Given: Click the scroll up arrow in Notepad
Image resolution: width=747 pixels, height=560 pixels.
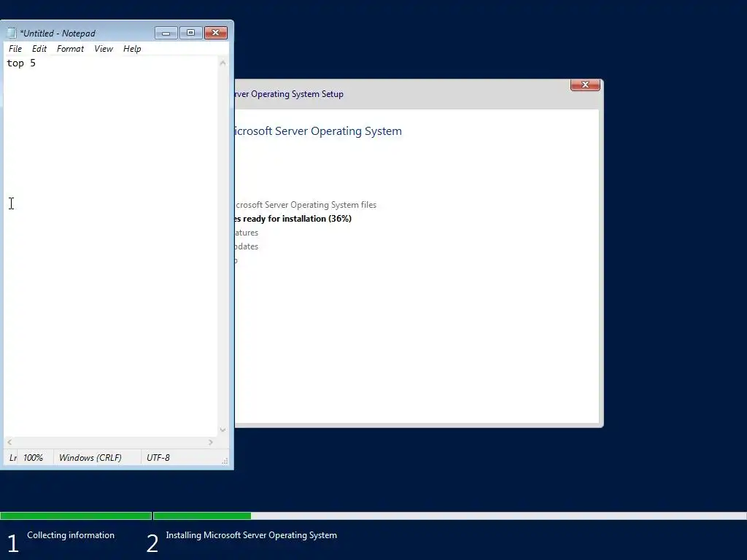Looking at the screenshot, I should pos(222,63).
